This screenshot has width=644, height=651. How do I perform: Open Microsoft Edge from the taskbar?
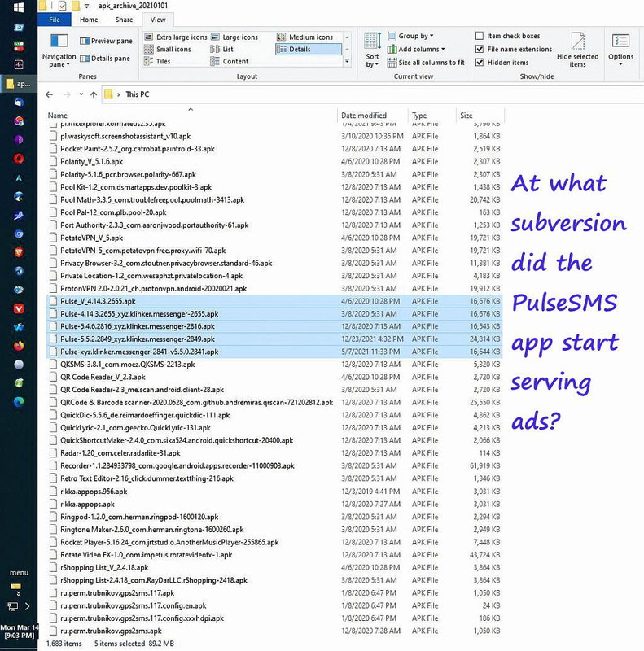pyautogui.click(x=19, y=402)
